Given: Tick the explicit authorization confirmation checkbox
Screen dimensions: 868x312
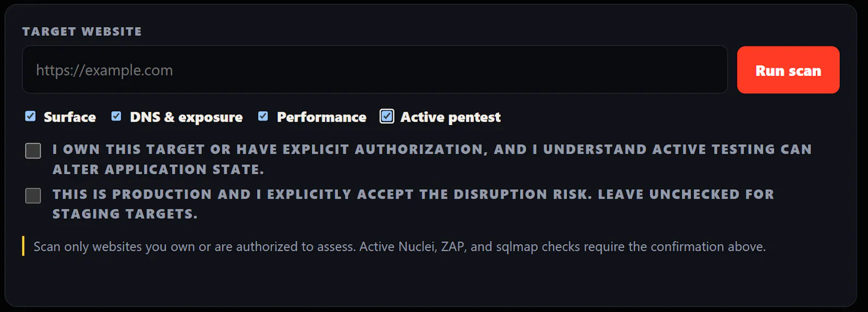Looking at the screenshot, I should coord(33,151).
